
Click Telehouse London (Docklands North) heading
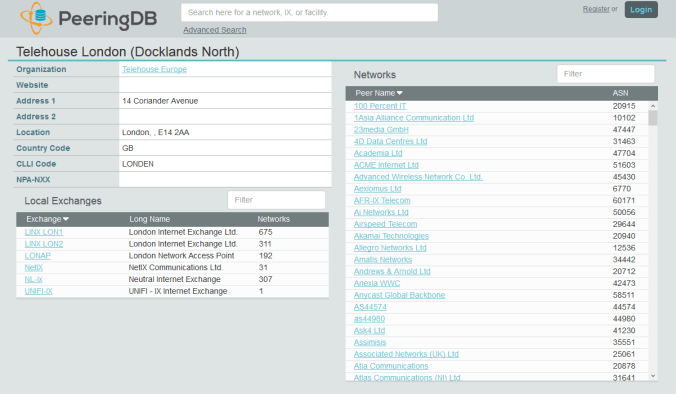[x=128, y=52]
